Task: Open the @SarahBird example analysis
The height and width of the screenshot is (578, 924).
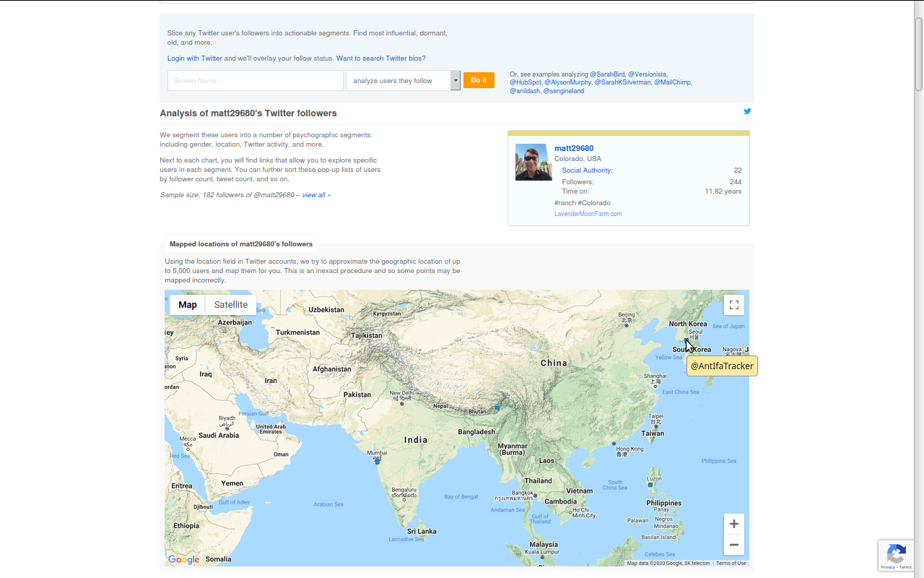Action: pyautogui.click(x=607, y=74)
